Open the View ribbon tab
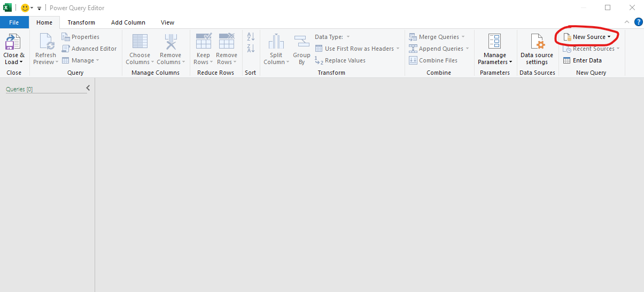 tap(167, 22)
